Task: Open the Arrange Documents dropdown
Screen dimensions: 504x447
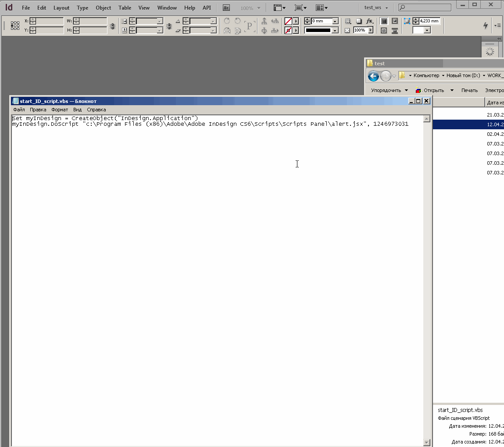Action: coord(322,8)
